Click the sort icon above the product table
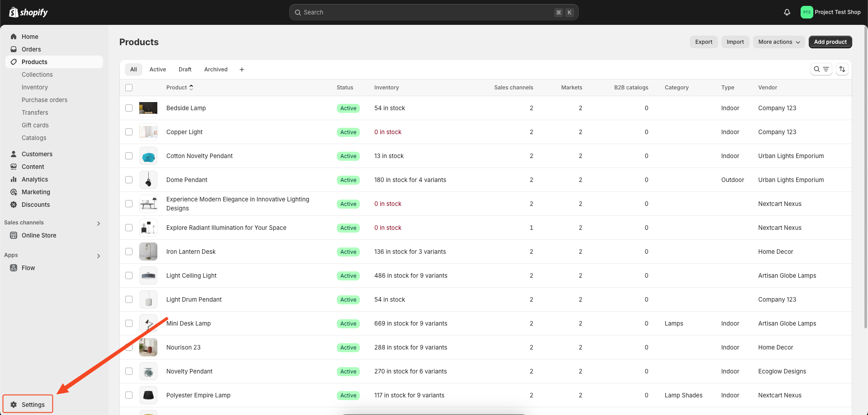The image size is (868, 415). coord(842,69)
